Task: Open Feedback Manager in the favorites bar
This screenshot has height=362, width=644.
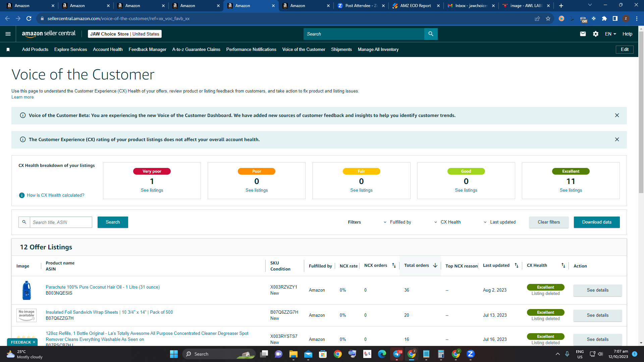Action: (x=148, y=50)
